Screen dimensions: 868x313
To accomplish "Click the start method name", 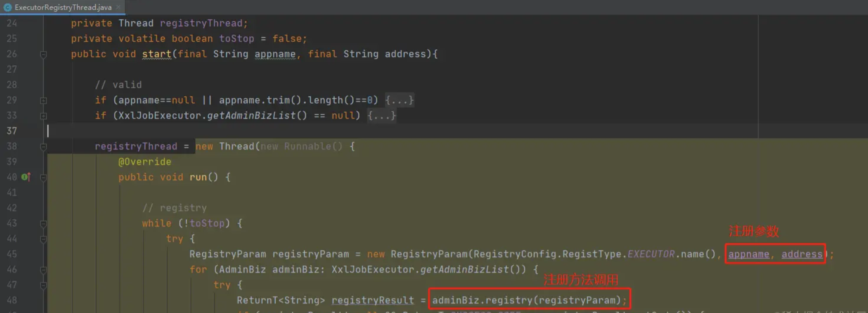I will 157,54.
